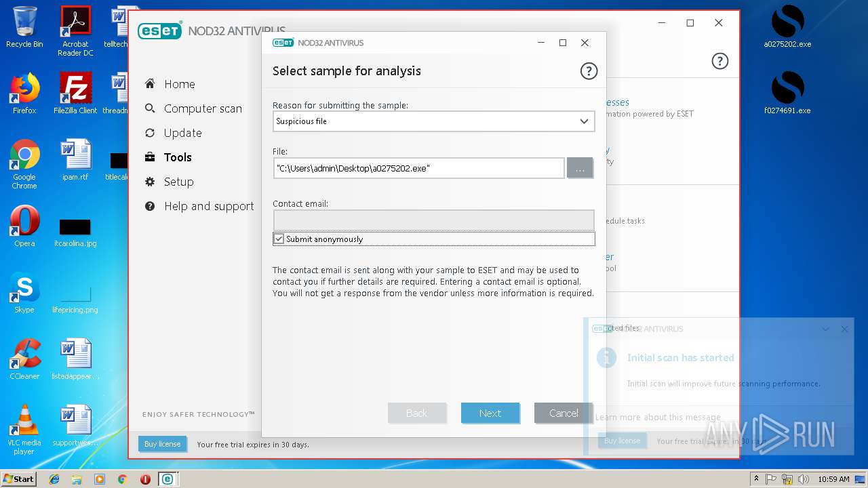The image size is (868, 488).
Task: Open Google Chrome desktop icon
Action: [24, 164]
